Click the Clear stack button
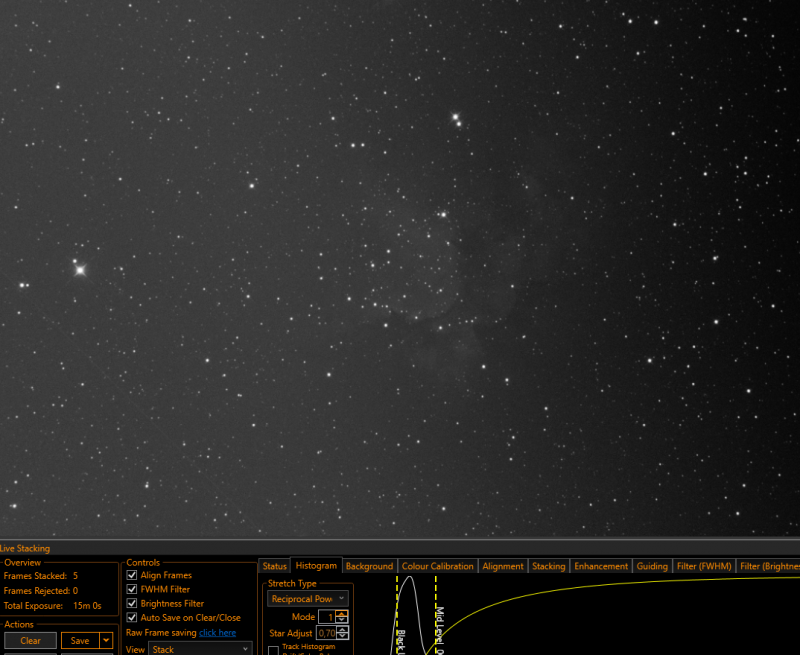Viewport: 800px width, 655px height. 31,641
